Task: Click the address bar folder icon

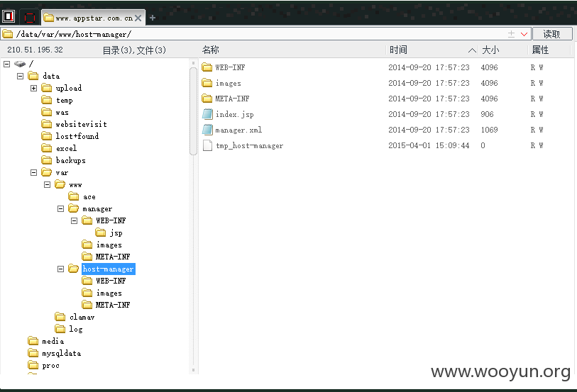Action: [x=8, y=34]
